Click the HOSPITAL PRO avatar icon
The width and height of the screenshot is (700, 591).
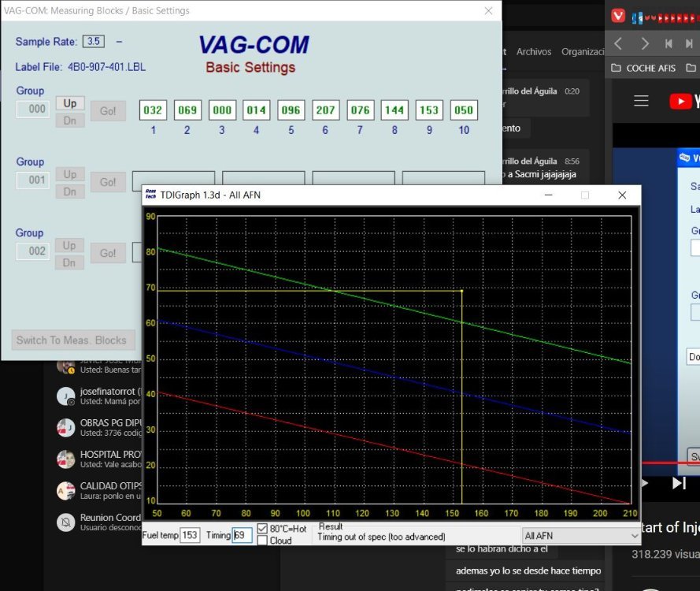(x=65, y=459)
